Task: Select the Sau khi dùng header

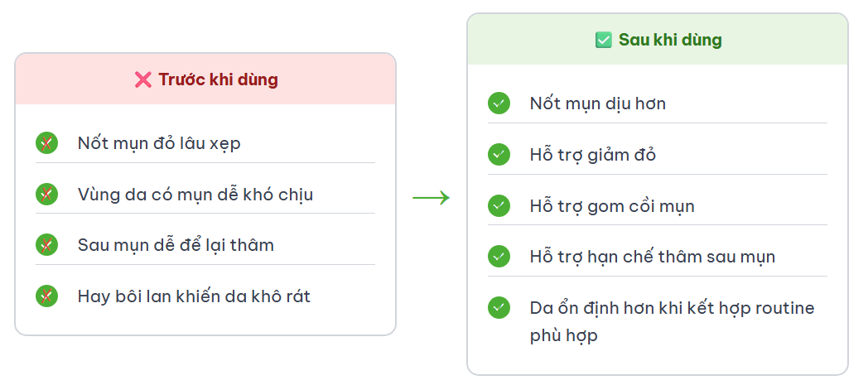Action: [658, 39]
